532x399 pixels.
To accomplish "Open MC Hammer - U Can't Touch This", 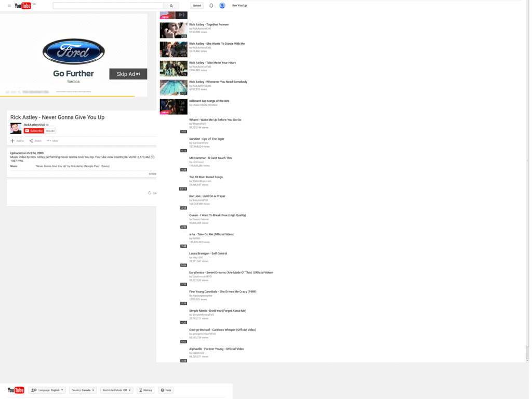I will click(x=210, y=158).
